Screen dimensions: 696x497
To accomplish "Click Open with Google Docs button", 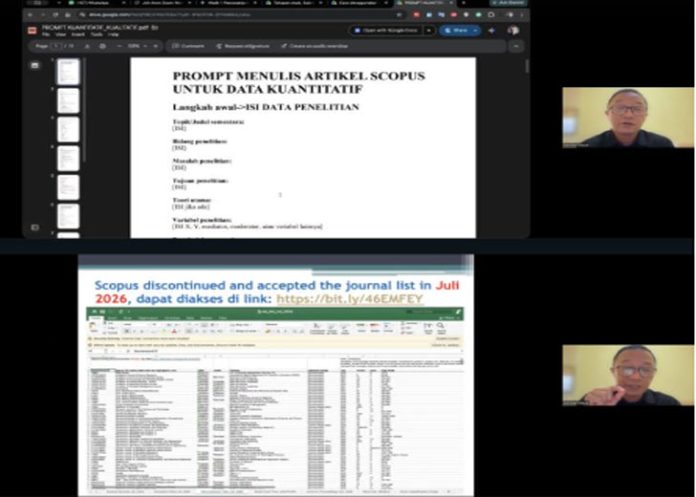I will click(386, 30).
